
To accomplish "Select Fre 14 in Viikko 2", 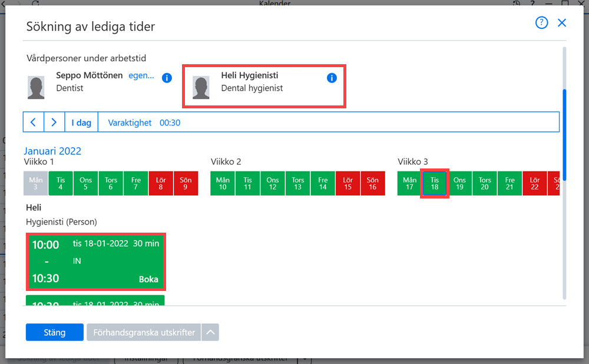I will tap(323, 183).
